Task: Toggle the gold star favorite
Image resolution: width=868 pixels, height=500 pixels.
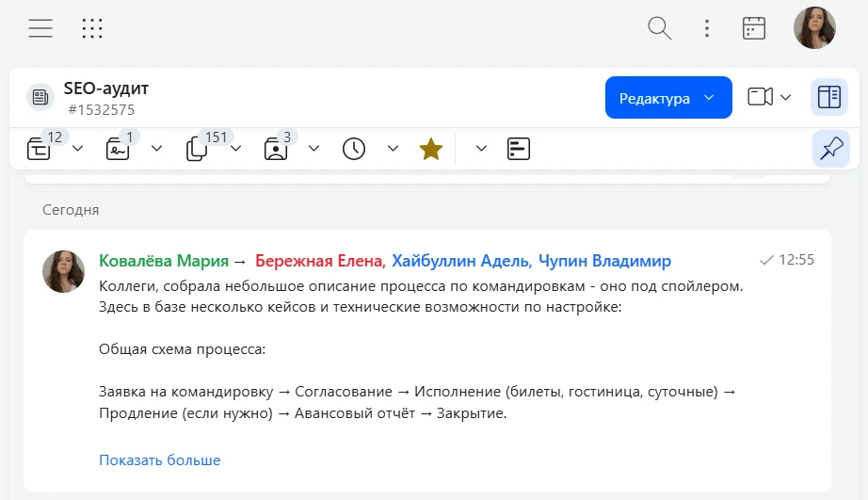Action: [430, 149]
